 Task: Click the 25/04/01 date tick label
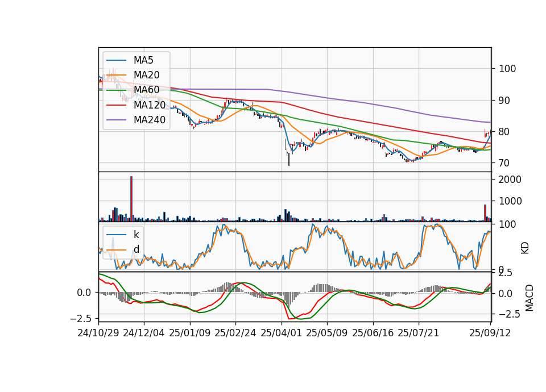tap(281, 333)
